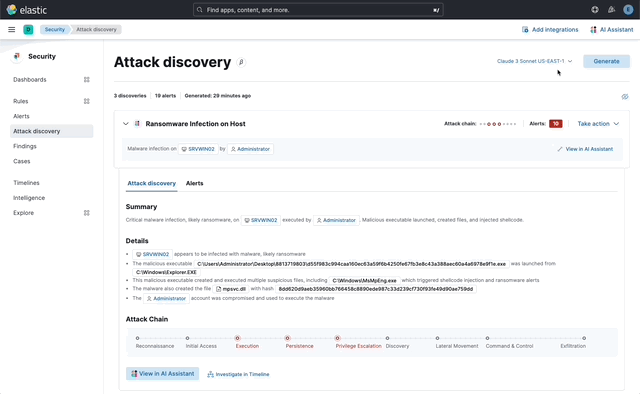The image size is (640, 394).
Task: Open the help menu icon in header
Action: (595, 10)
